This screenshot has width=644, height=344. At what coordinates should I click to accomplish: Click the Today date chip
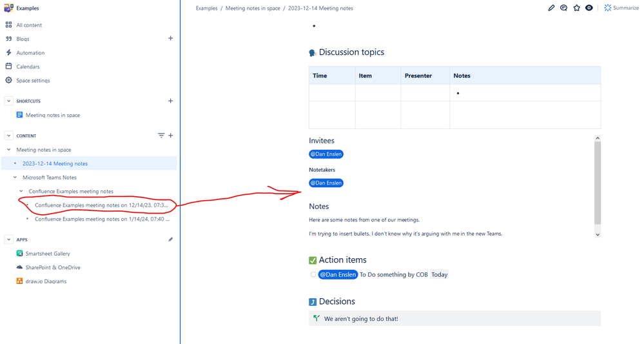(x=439, y=274)
